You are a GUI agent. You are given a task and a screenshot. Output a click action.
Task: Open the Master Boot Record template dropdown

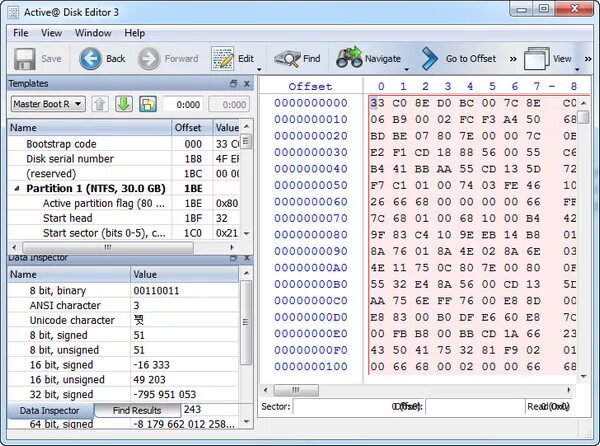(48, 104)
